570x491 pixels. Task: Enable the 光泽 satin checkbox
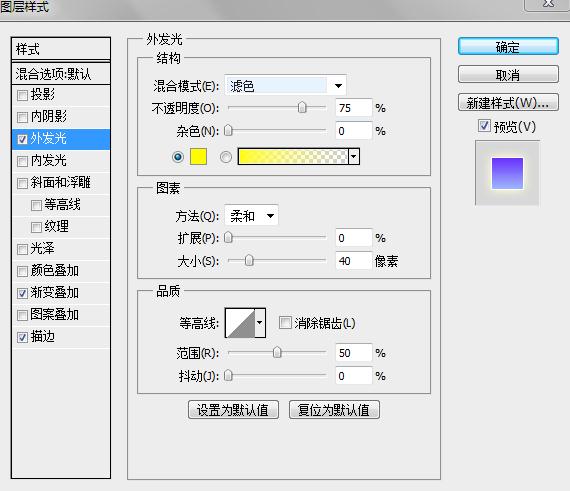pos(23,249)
